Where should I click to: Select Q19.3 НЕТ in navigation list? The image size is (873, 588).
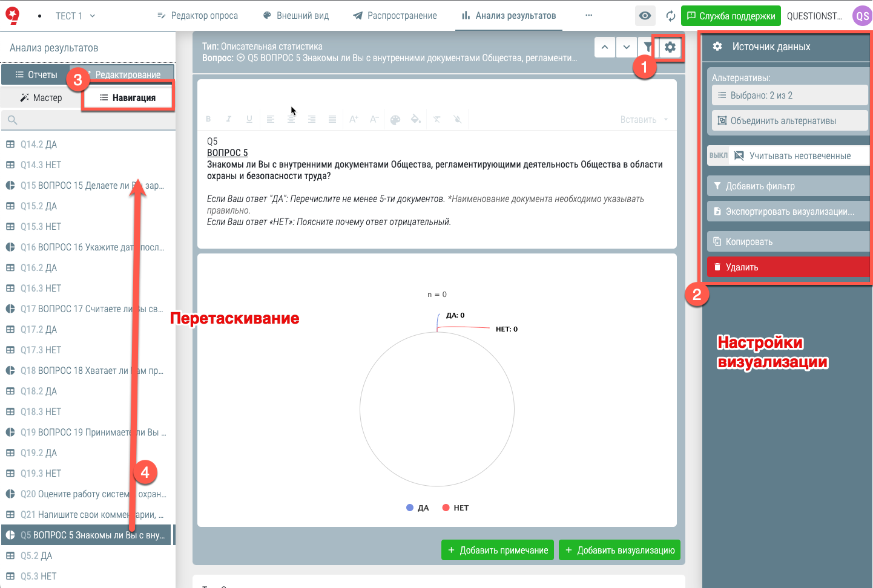87,473
